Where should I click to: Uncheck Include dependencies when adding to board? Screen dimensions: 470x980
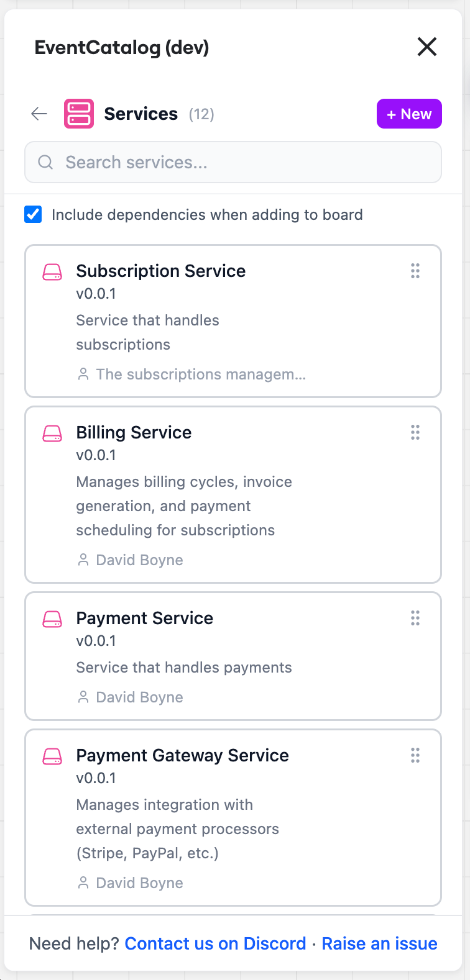click(33, 214)
